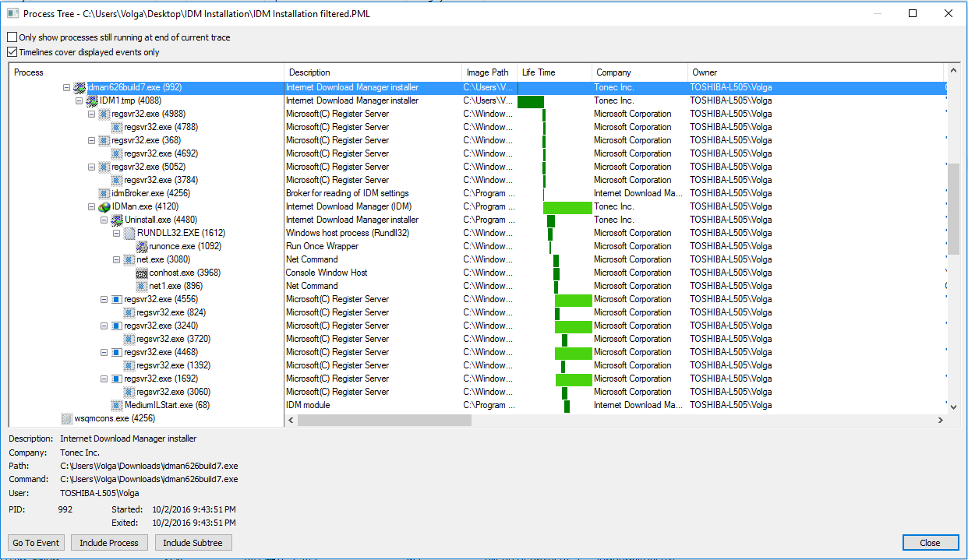This screenshot has width=968, height=560.
Task: Click the vertical scrollbar down arrow
Action: [953, 407]
